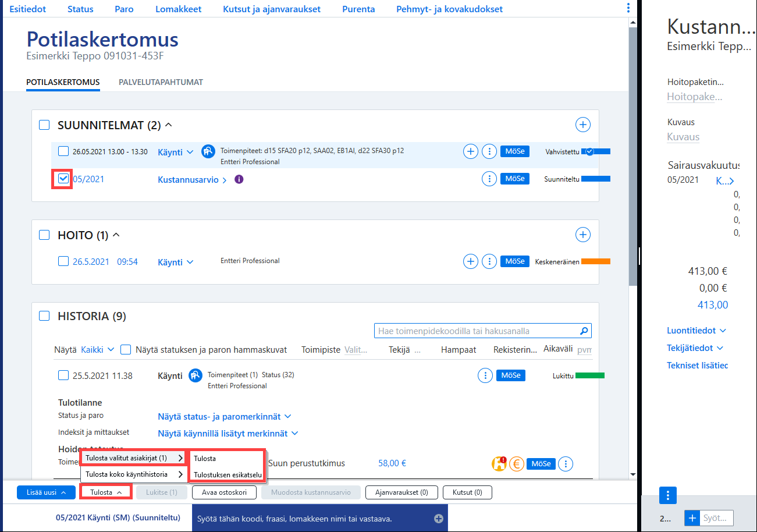Click the plus icon in the SUUNNITELMAT header
The image size is (757, 532).
click(582, 125)
